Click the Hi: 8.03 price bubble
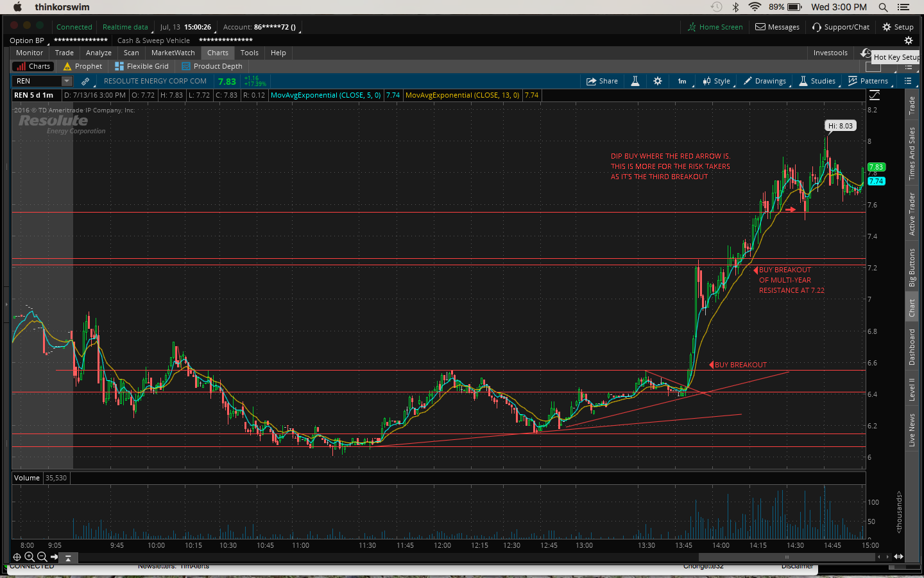The width and height of the screenshot is (924, 578). [841, 126]
